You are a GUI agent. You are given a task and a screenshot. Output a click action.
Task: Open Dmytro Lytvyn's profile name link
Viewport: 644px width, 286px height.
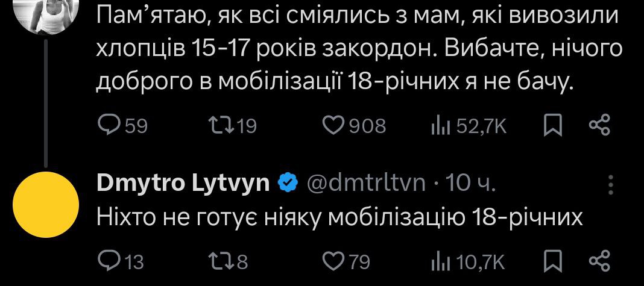tap(183, 183)
